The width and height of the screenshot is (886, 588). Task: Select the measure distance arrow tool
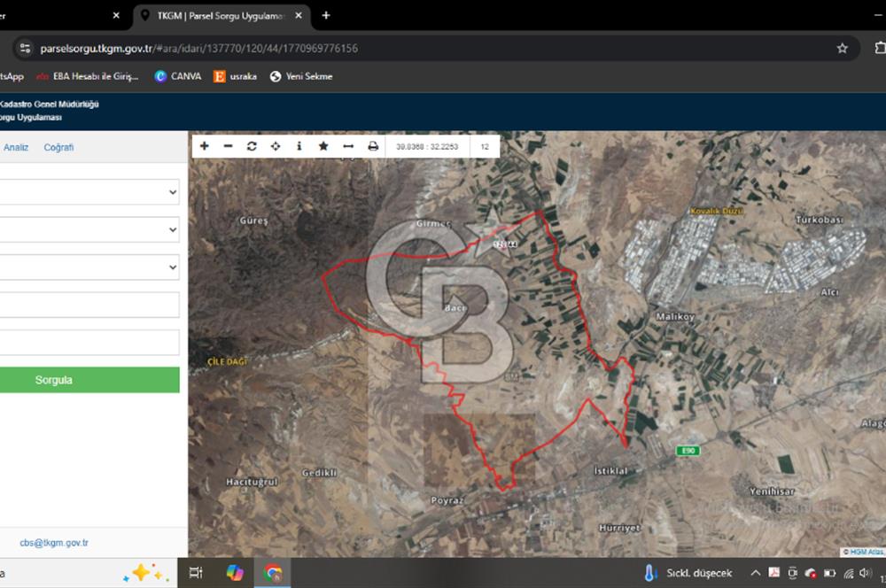coord(348,146)
